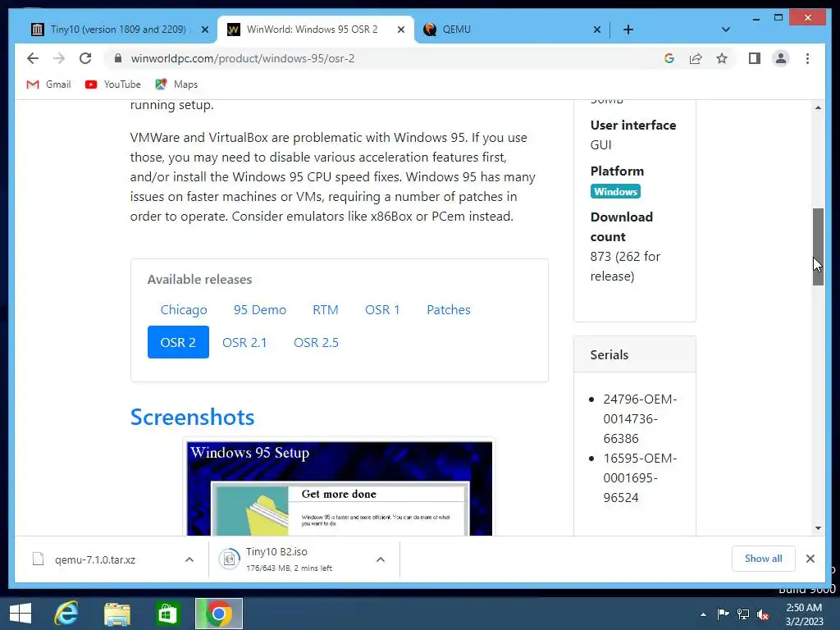The image size is (840, 630).
Task: Expand the tab search dropdown chevron
Action: (726, 30)
